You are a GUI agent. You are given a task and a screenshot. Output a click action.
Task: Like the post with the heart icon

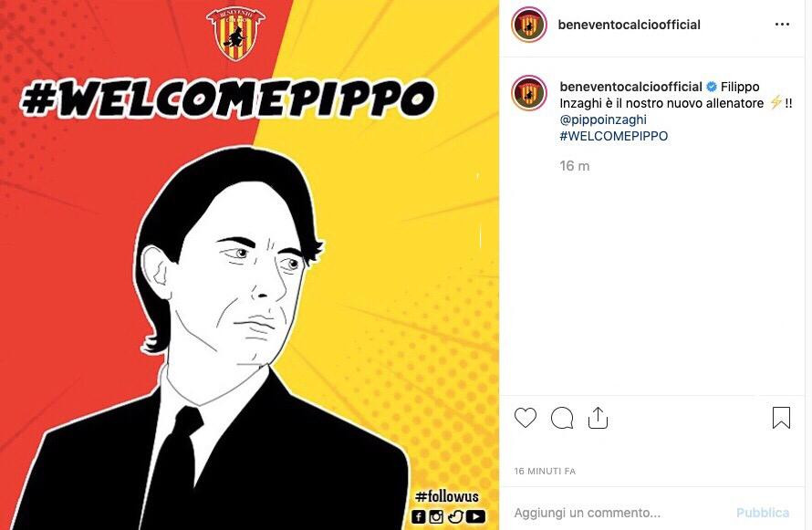526,418
